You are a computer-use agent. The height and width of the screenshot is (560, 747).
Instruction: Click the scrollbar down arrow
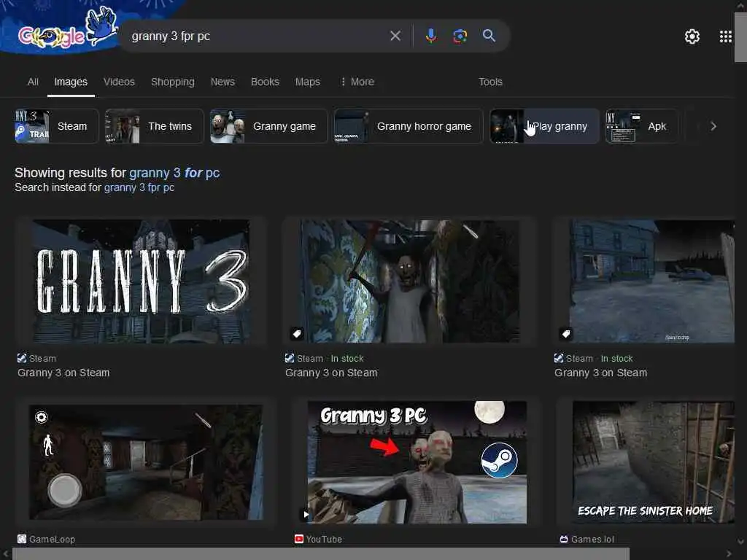point(740,542)
